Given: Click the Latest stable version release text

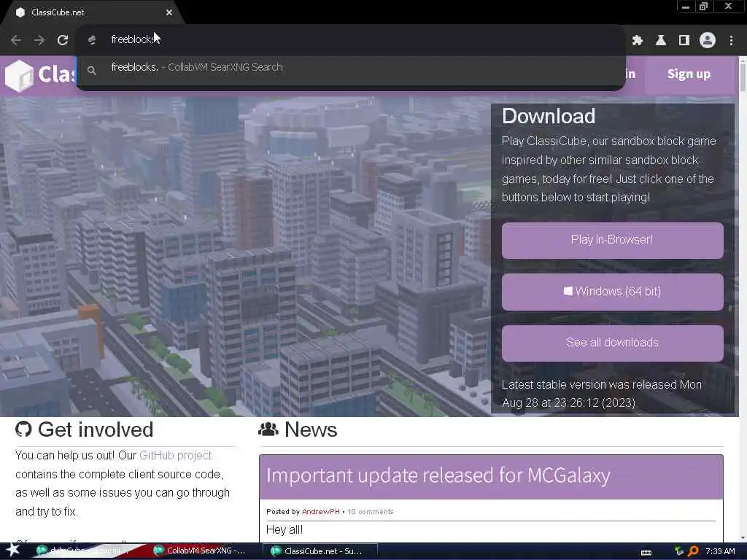Looking at the screenshot, I should 602,393.
